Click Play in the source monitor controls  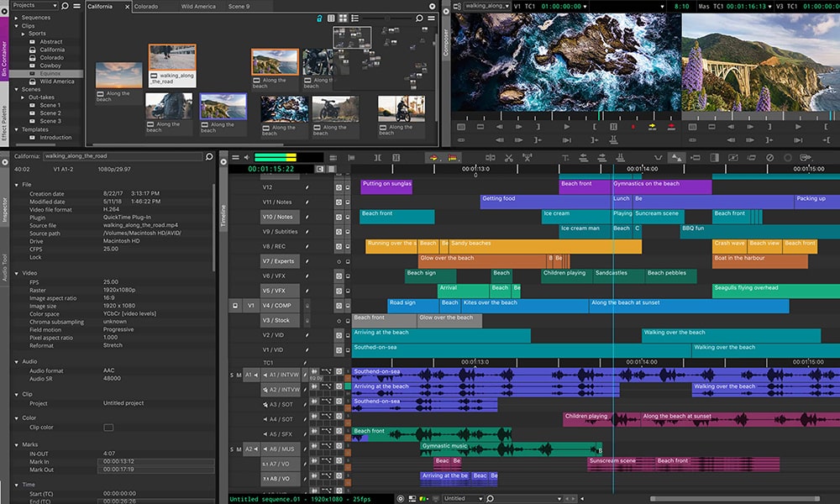(566, 127)
